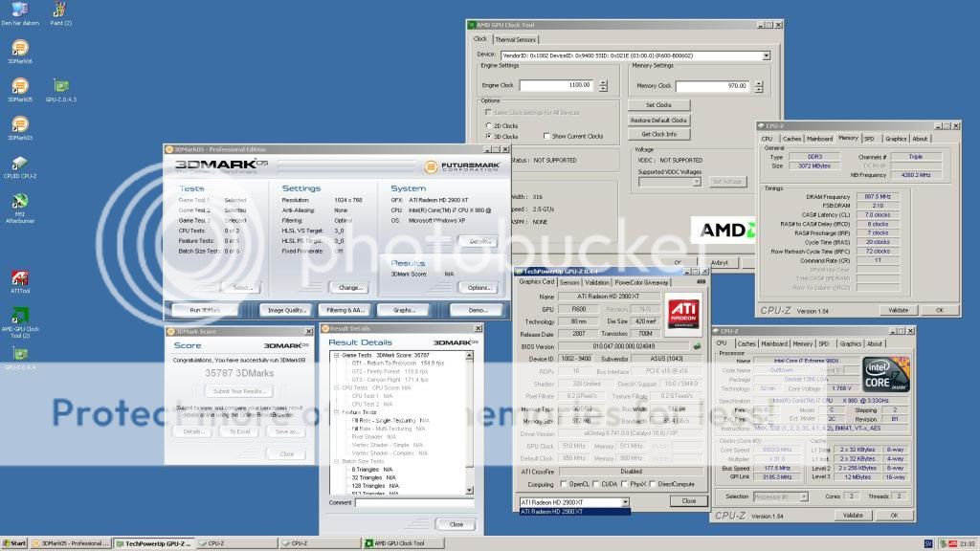The image size is (980, 551).
Task: Open the GPU selector dropdown in GPU-Z
Action: [x=625, y=501]
